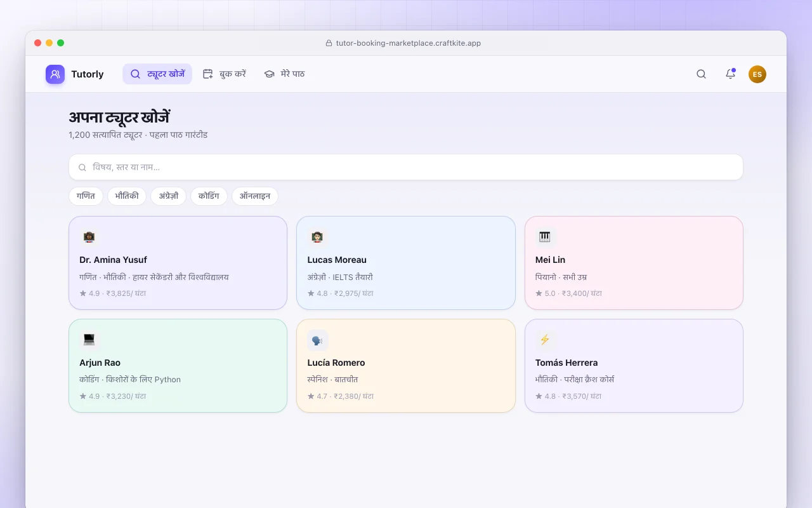Open the Lucas Moreau tutor name
The width and height of the screenshot is (812, 508).
337,260
